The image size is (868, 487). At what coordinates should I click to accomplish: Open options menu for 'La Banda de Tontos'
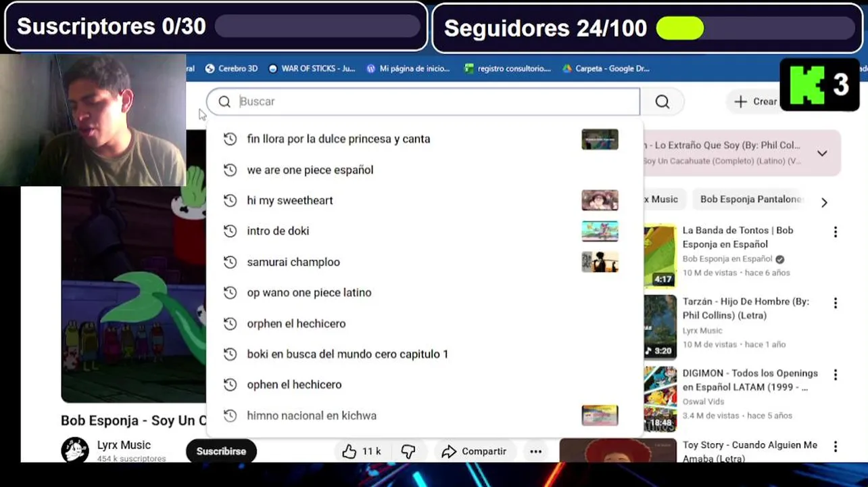[836, 232]
